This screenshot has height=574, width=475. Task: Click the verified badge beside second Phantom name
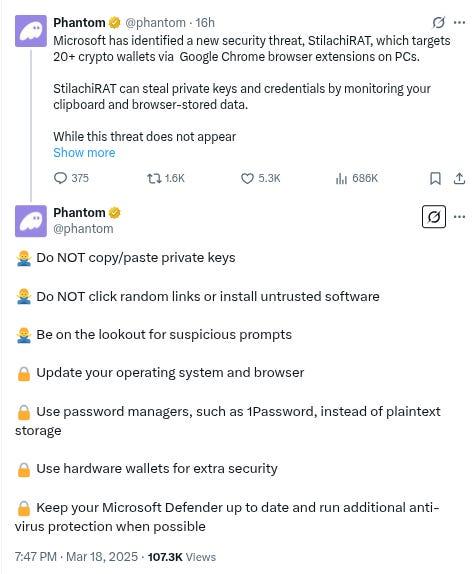point(115,213)
